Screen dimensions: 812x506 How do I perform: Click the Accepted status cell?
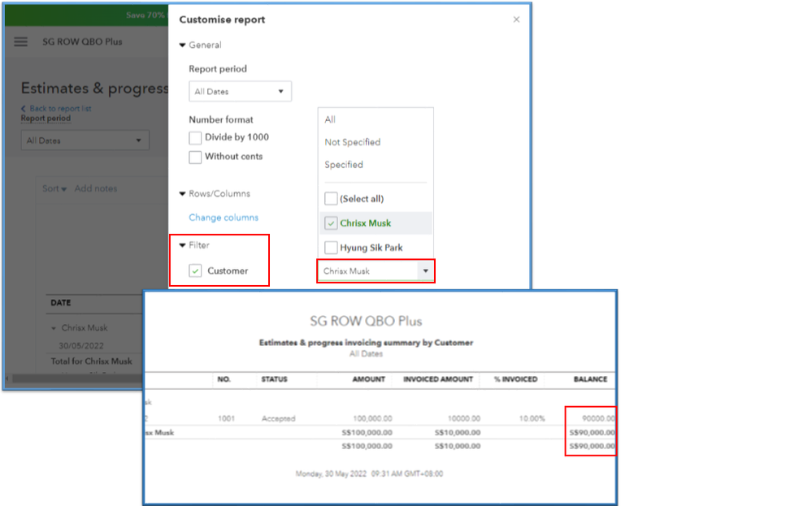(x=278, y=418)
